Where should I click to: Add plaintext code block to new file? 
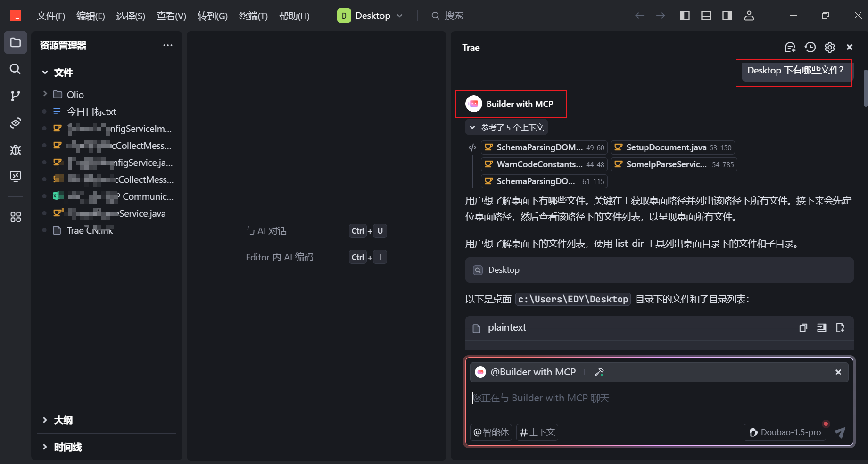840,327
